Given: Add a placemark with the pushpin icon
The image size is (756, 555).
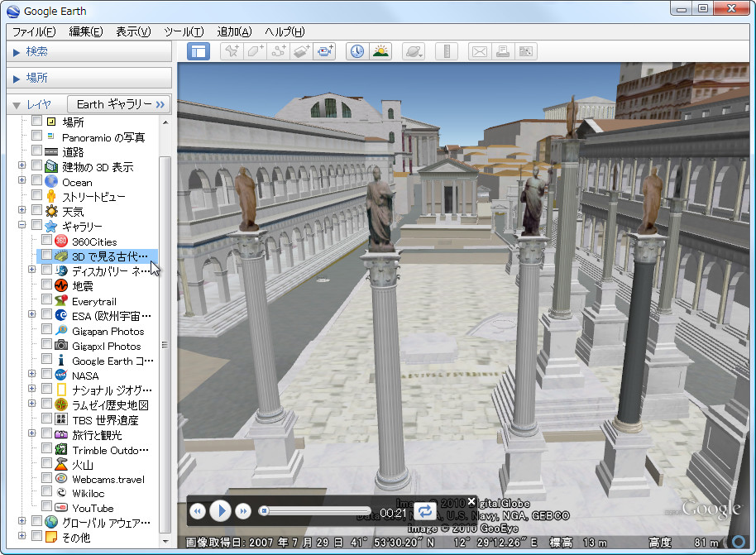Looking at the screenshot, I should 232,51.
